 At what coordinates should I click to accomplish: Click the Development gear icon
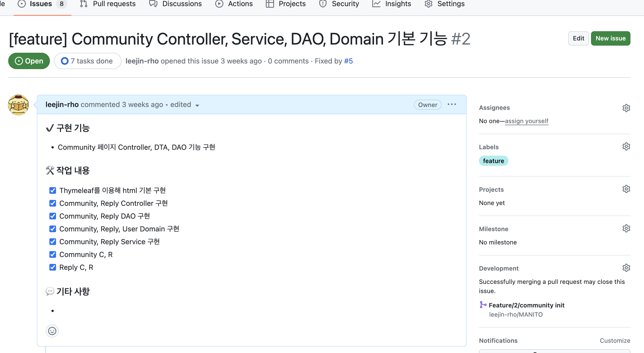tap(626, 268)
